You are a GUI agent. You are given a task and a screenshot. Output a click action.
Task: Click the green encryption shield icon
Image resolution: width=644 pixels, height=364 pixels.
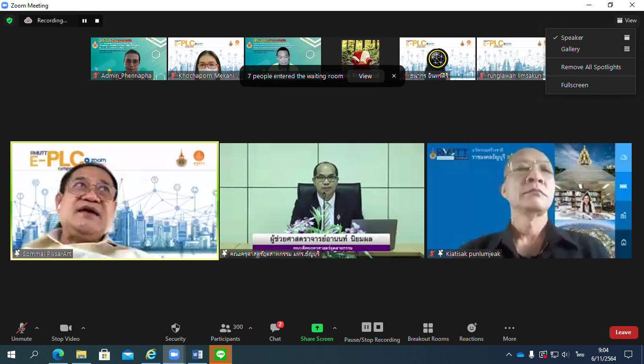click(x=9, y=20)
